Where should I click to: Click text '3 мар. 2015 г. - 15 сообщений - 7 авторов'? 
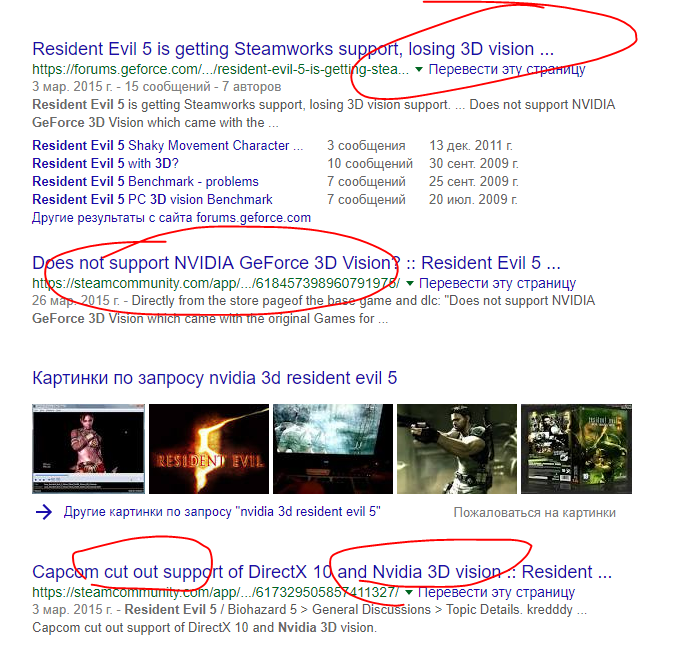(157, 87)
